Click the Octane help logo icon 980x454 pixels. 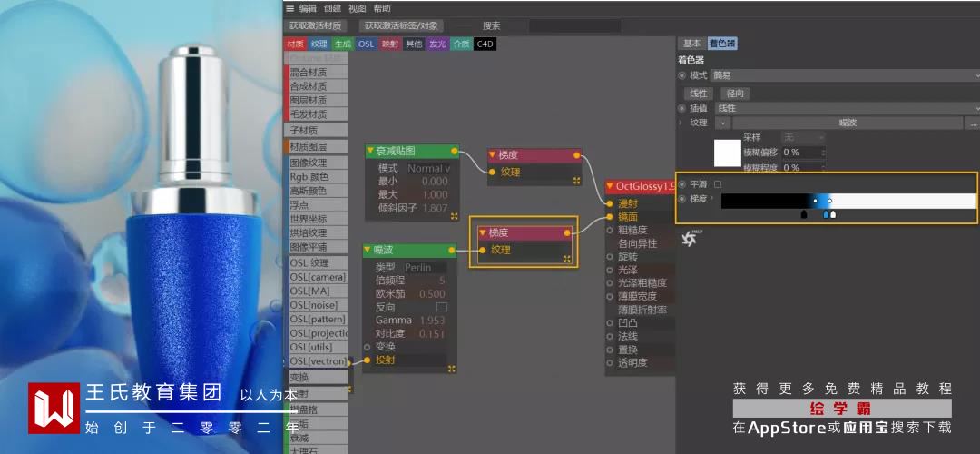690,238
